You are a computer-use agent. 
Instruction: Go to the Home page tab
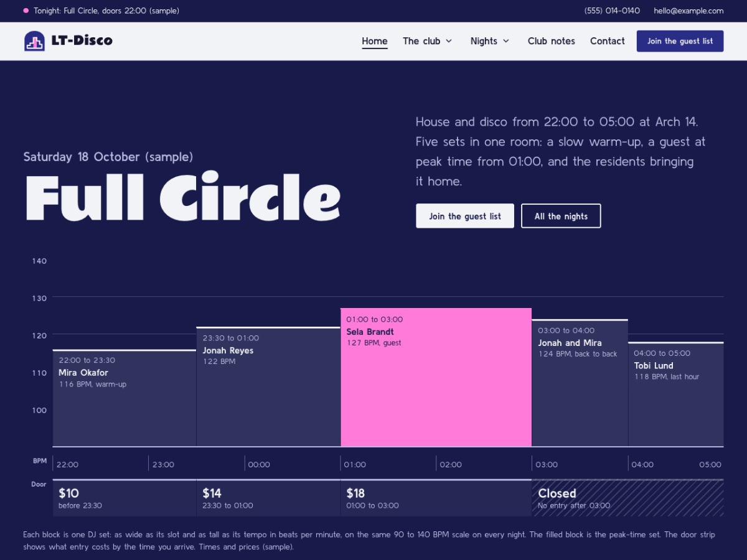(x=375, y=41)
